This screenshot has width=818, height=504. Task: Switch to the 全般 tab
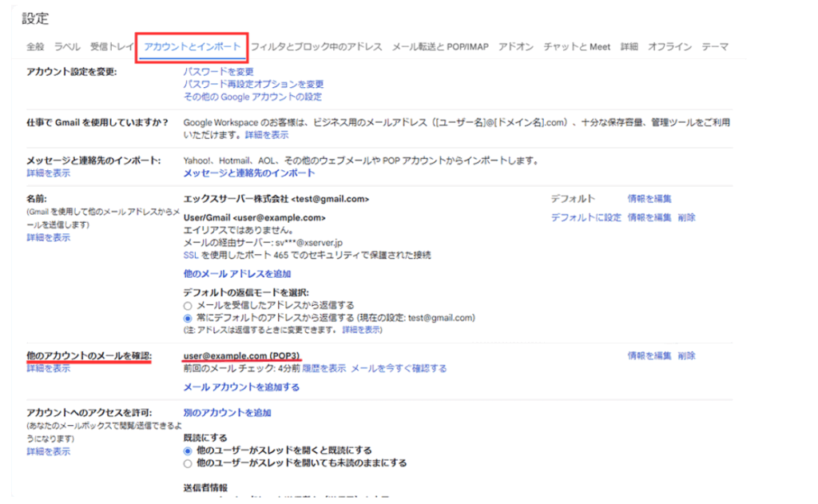[35, 47]
